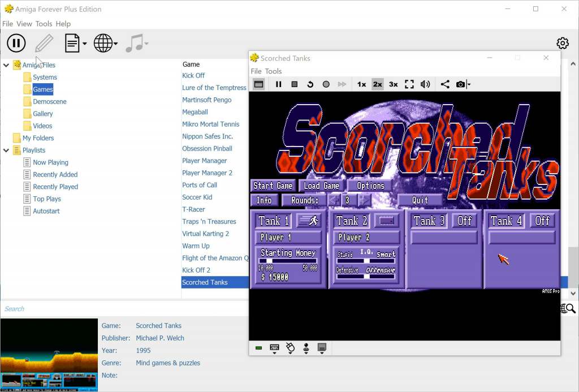Pause playback using the main toolbar's circled pause button
579x392 pixels.
(16, 43)
